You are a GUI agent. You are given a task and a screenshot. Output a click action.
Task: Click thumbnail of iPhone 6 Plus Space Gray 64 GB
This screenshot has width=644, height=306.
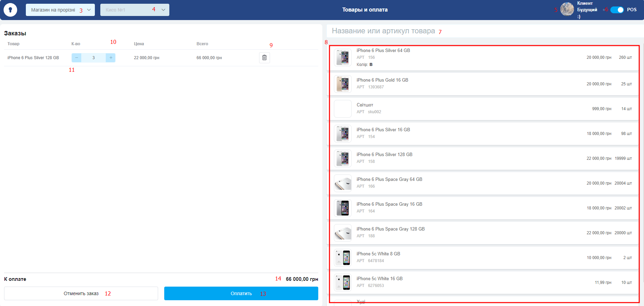(343, 183)
